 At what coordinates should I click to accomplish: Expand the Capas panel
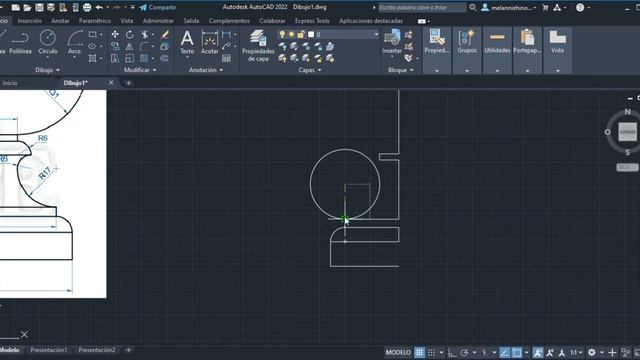click(309, 70)
